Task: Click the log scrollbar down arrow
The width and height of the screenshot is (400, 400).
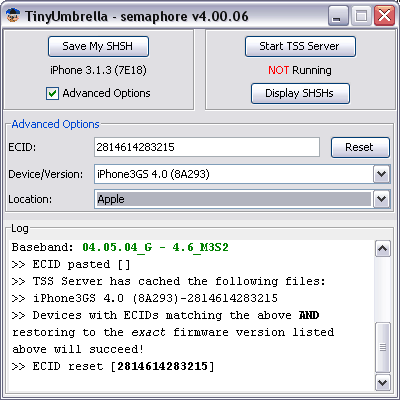Action: [382, 382]
